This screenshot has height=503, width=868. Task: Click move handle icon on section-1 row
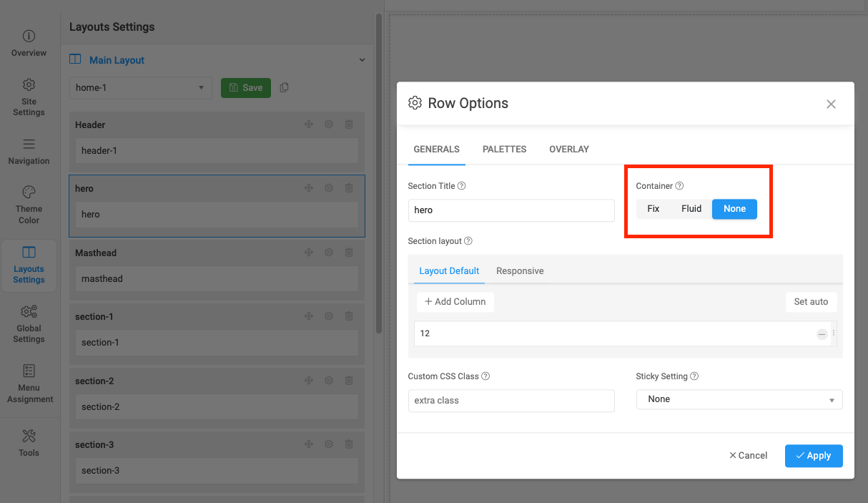309,316
